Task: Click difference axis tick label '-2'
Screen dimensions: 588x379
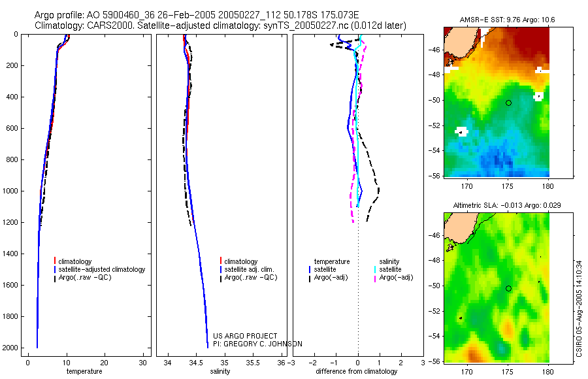Action: 313,363
